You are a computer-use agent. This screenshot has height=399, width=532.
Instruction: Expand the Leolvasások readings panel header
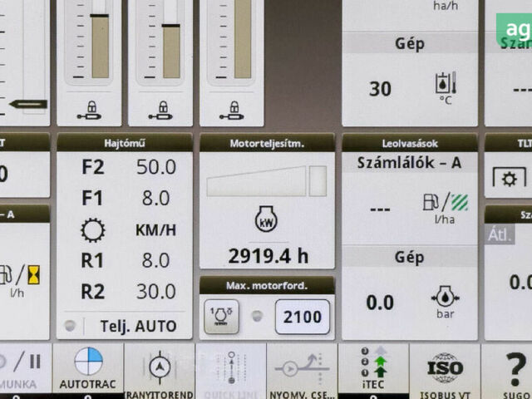pos(410,143)
